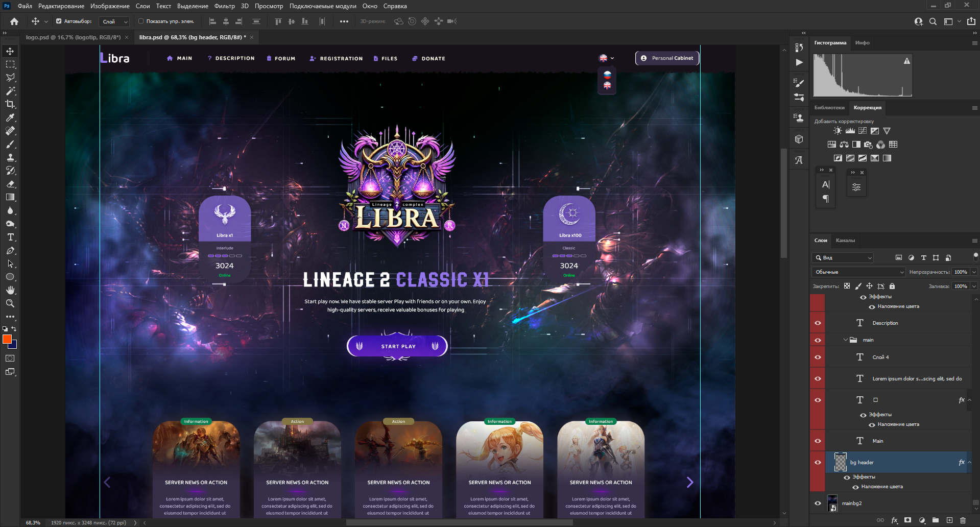This screenshot has height=527, width=980.
Task: Select the Zoom tool in the toolbar
Action: (10, 303)
